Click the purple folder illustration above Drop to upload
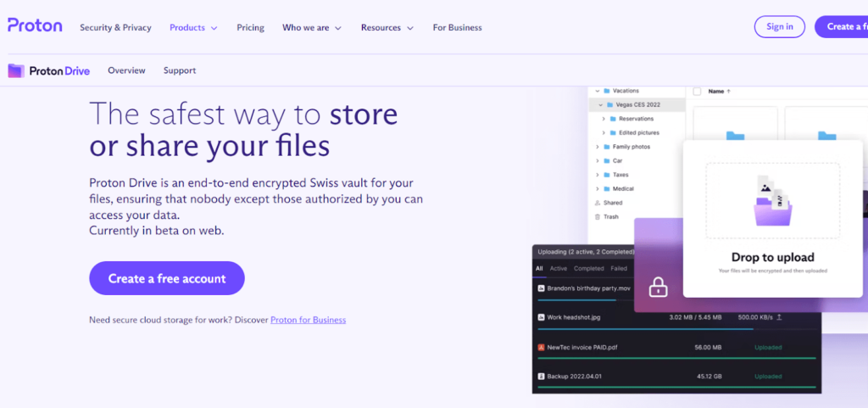The width and height of the screenshot is (868, 408). pos(773,200)
